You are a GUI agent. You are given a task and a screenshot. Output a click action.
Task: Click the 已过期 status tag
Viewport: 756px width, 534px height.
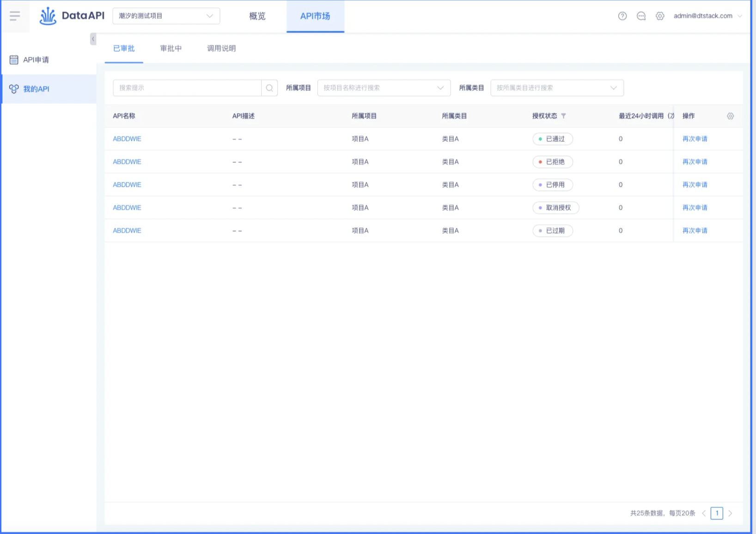553,231
